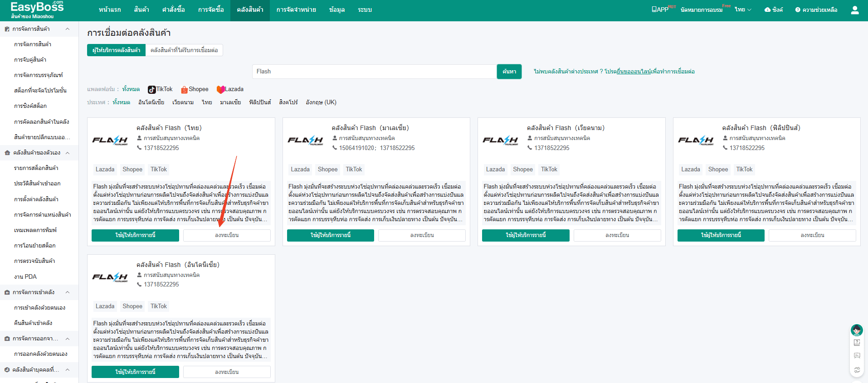Click ลงทะเบียน on the Flash (เวียดนาม) card

click(617, 235)
